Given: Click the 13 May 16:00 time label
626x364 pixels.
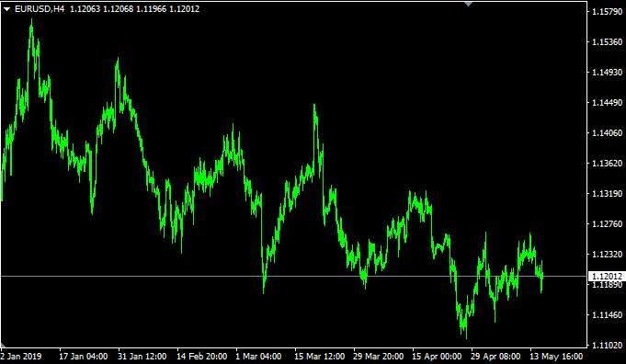Looking at the screenshot, I should tap(556, 356).
